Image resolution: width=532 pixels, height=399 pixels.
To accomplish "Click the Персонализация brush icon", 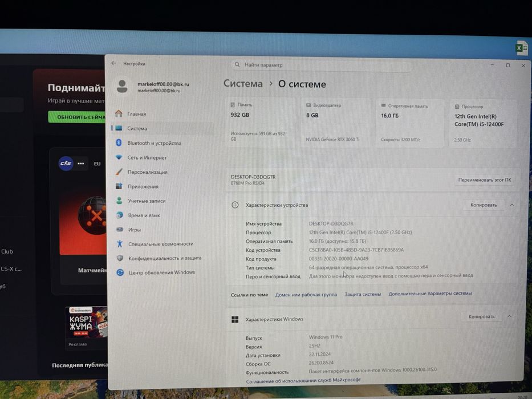I will [x=119, y=172].
